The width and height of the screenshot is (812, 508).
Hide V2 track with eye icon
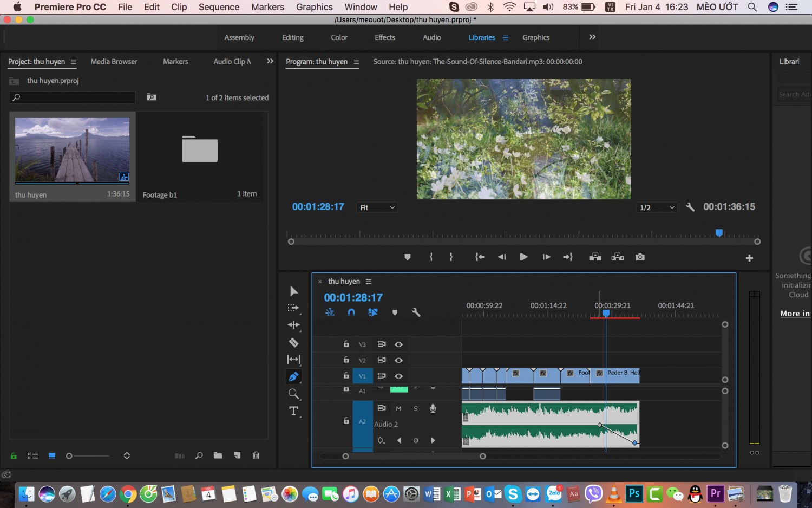coord(398,360)
